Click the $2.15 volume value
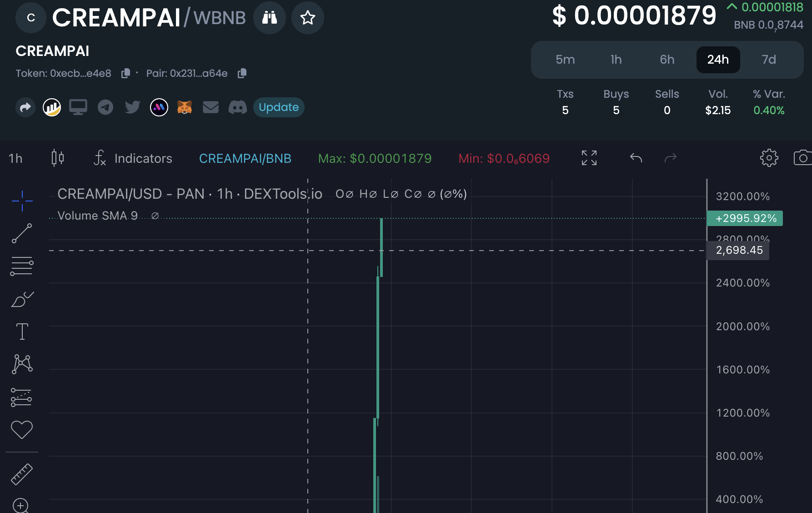Image resolution: width=812 pixels, height=513 pixels. pos(718,111)
